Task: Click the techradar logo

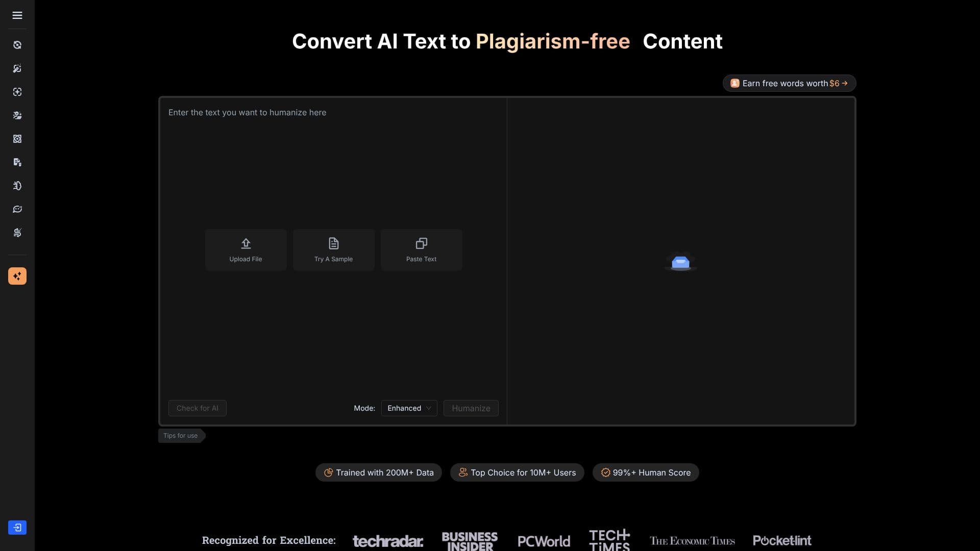Action: pos(388,541)
